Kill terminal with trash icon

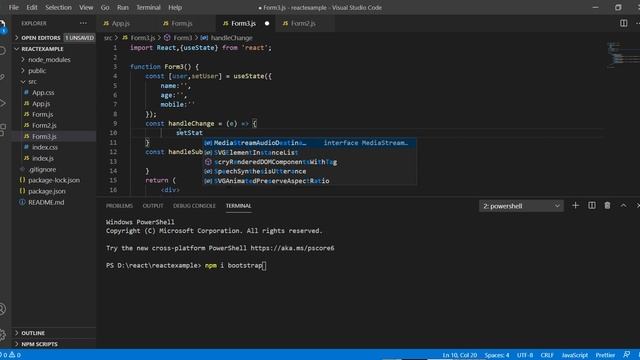(607, 206)
